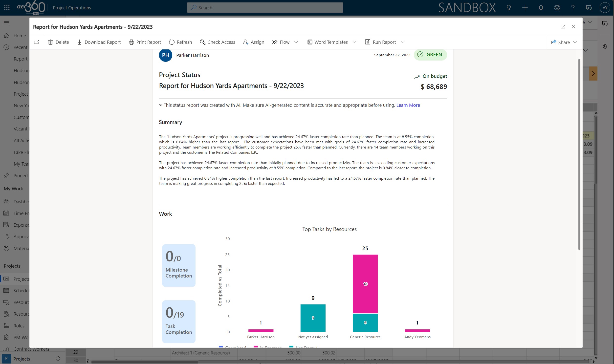Click the pop-out record icon in toolbar
The width and height of the screenshot is (614, 364).
click(37, 42)
